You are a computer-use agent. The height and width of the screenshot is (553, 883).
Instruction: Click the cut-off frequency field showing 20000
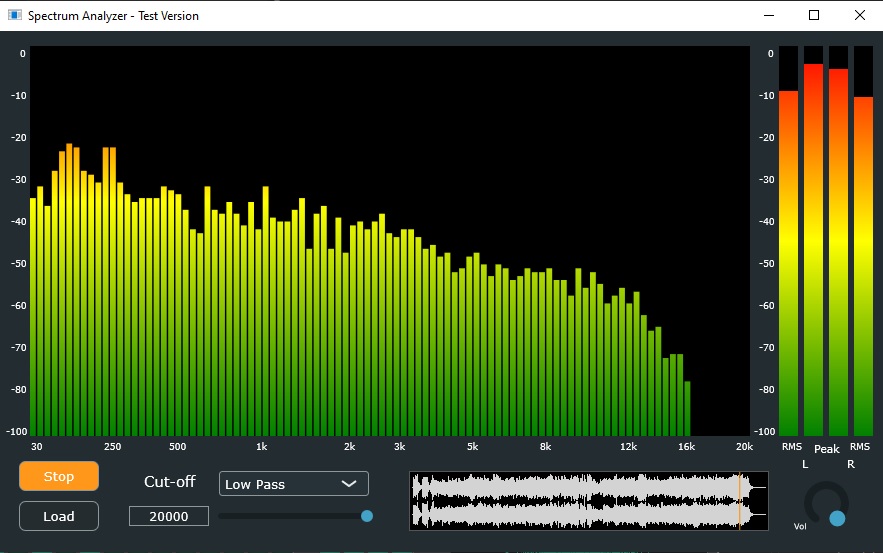pyautogui.click(x=169, y=516)
